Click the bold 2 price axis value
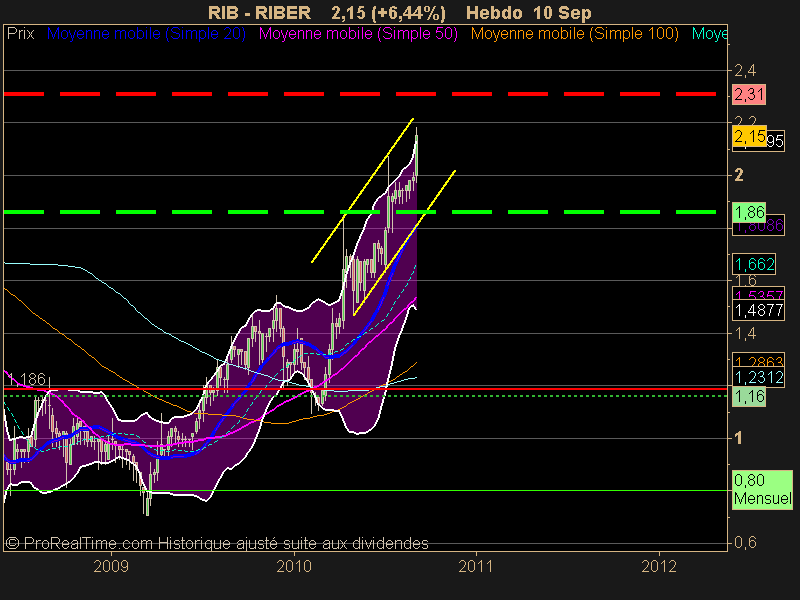The height and width of the screenshot is (600, 800). pos(739,176)
